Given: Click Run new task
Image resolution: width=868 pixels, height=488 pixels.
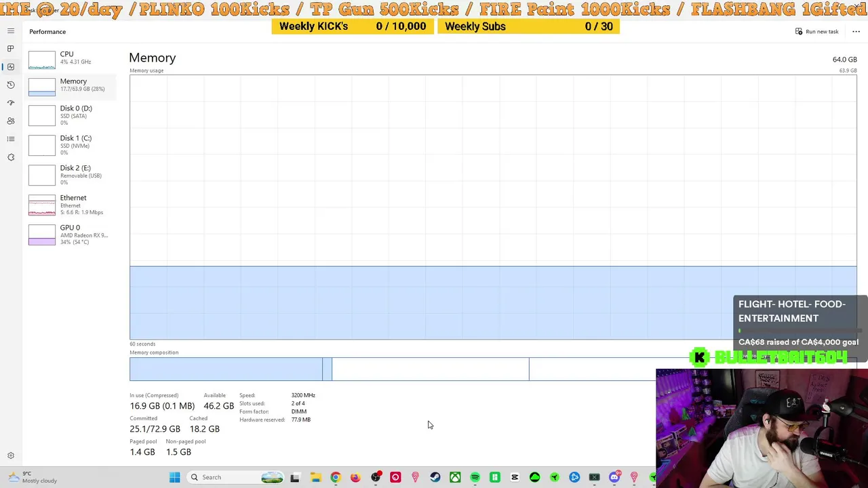Looking at the screenshot, I should 817,32.
